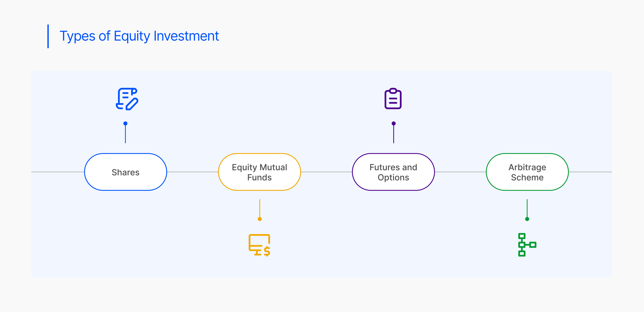Click the green dot below Arbitrage Scheme
This screenshot has width=644, height=312.
527,219
